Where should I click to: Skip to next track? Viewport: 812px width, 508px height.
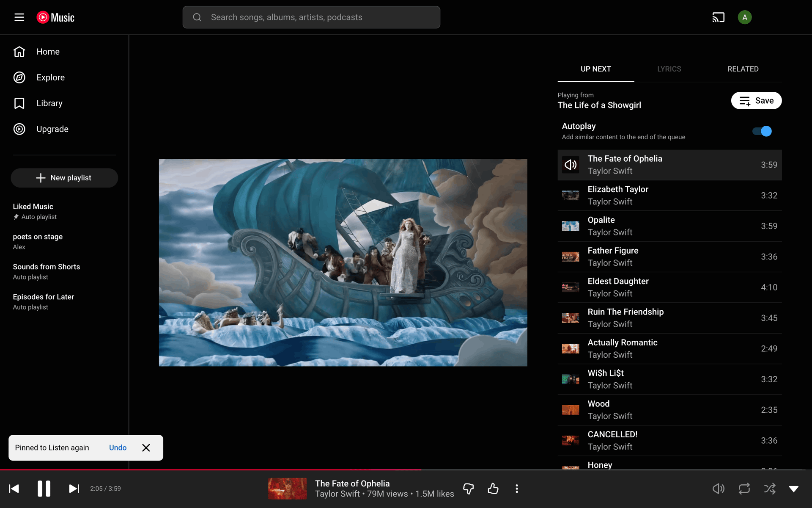click(74, 489)
